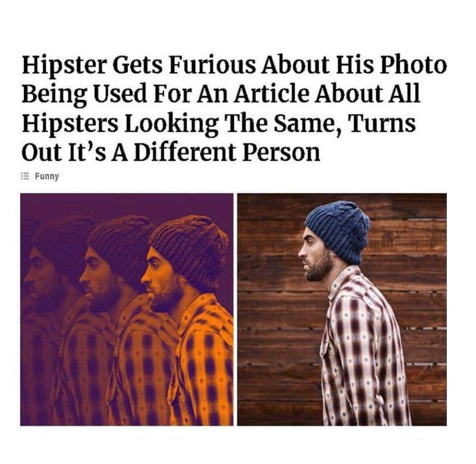Open the photo of man against wood wall
Screen dimensions: 476x464
click(x=342, y=309)
